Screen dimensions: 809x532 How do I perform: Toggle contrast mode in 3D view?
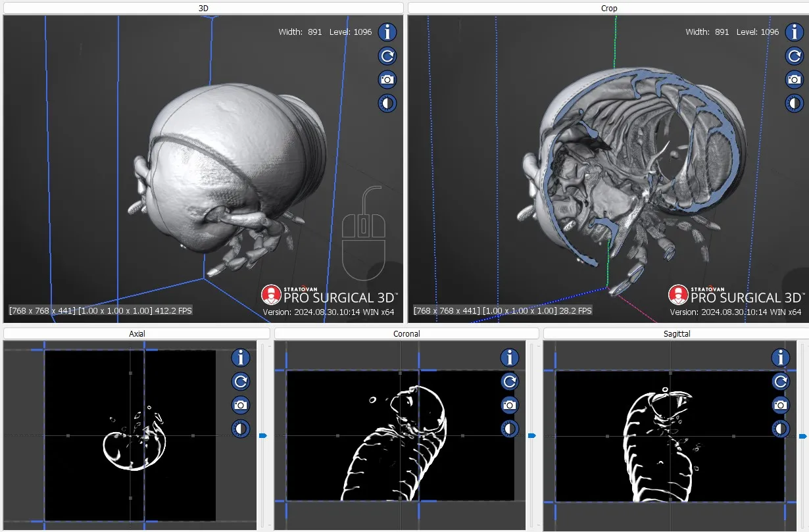(x=387, y=103)
